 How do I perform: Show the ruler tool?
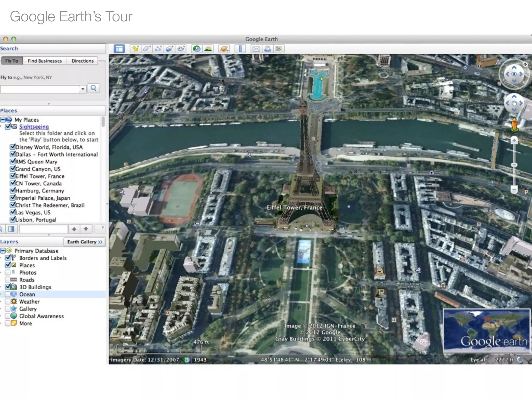(240, 49)
